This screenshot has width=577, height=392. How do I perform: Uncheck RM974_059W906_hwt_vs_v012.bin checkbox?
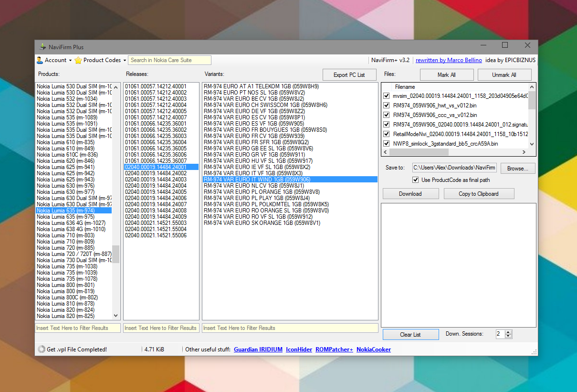click(x=387, y=105)
